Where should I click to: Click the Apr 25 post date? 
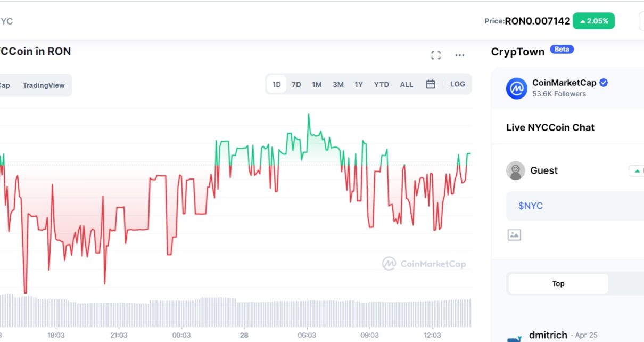(x=585, y=336)
